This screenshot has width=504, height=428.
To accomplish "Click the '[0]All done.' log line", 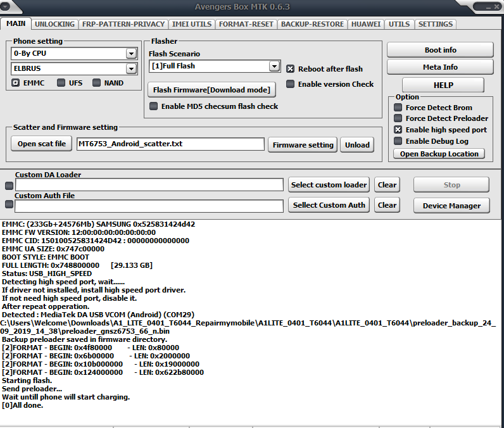I will [x=23, y=405].
